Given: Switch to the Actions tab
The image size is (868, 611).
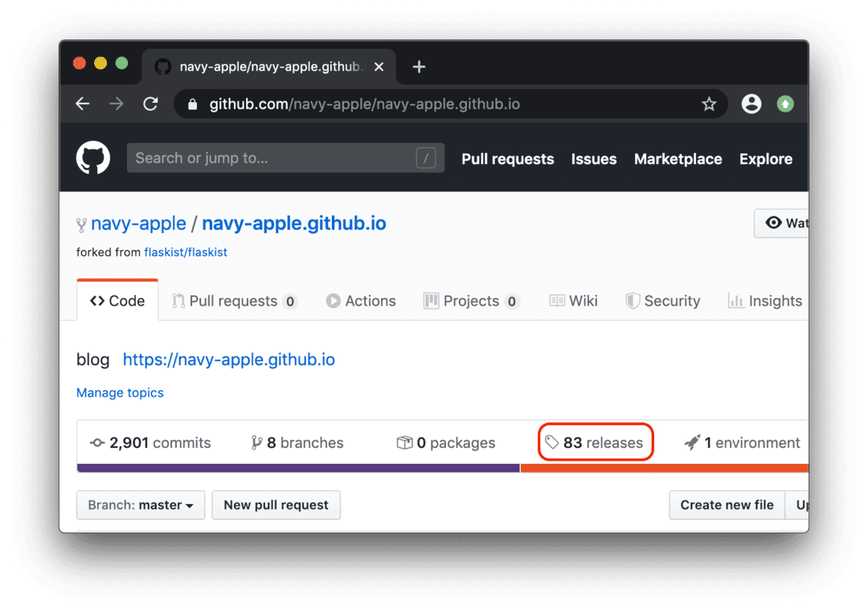Looking at the screenshot, I should point(361,301).
